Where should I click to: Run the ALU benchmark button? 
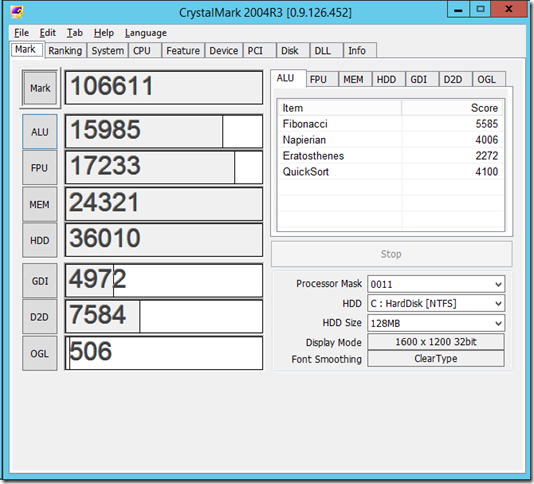40,131
